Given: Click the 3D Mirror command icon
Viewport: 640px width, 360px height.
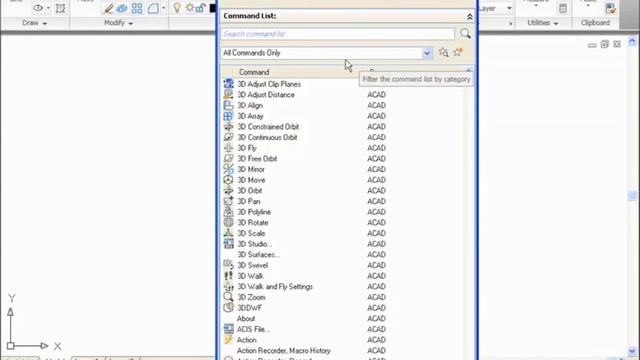Looking at the screenshot, I should 229,169.
